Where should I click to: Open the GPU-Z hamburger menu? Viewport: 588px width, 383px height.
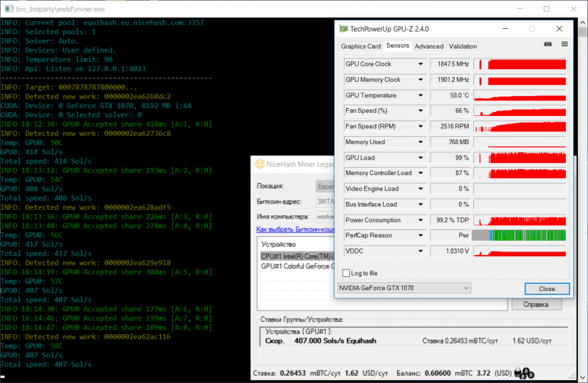(x=565, y=44)
